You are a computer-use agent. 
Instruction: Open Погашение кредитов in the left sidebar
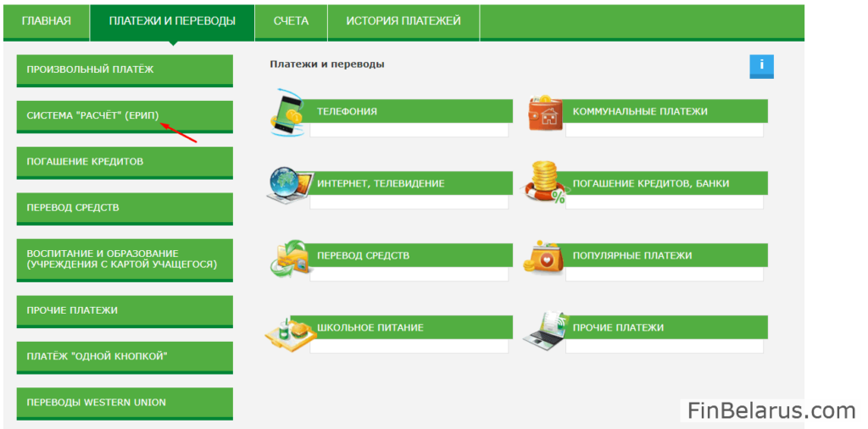point(124,161)
